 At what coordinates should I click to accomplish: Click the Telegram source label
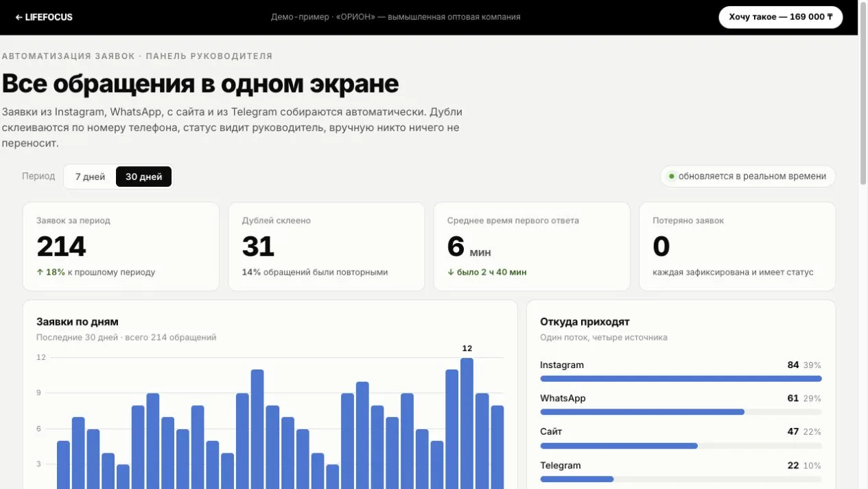point(561,466)
